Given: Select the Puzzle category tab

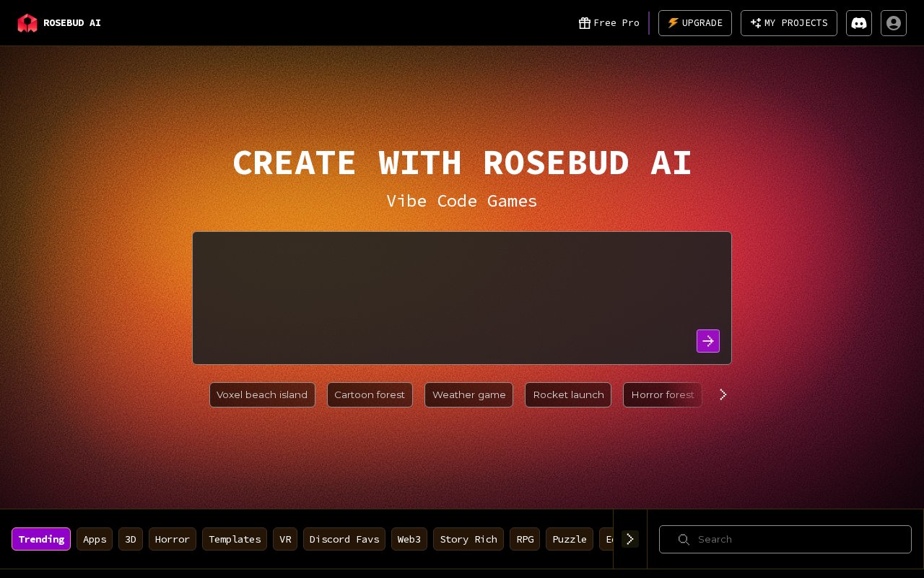Looking at the screenshot, I should pos(570,539).
